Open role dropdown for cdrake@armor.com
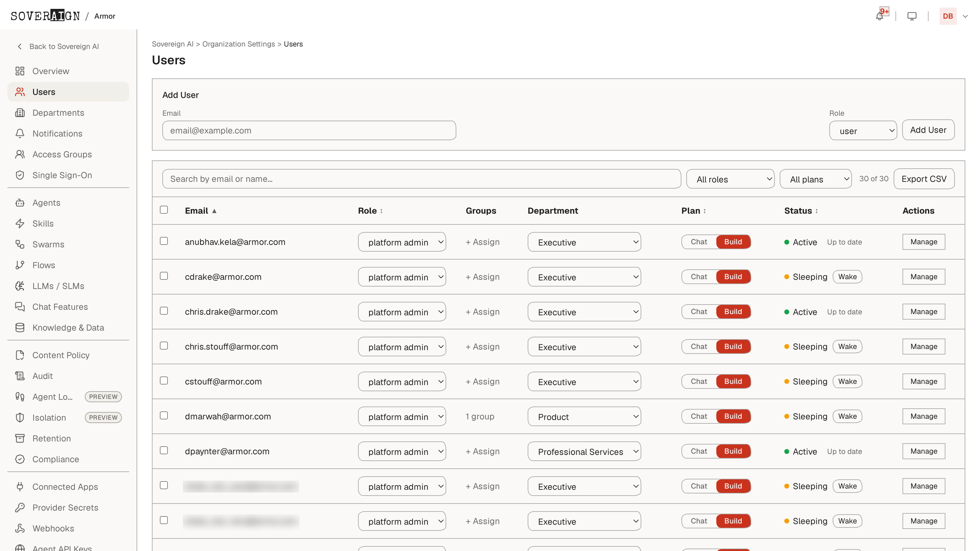 [x=402, y=277]
